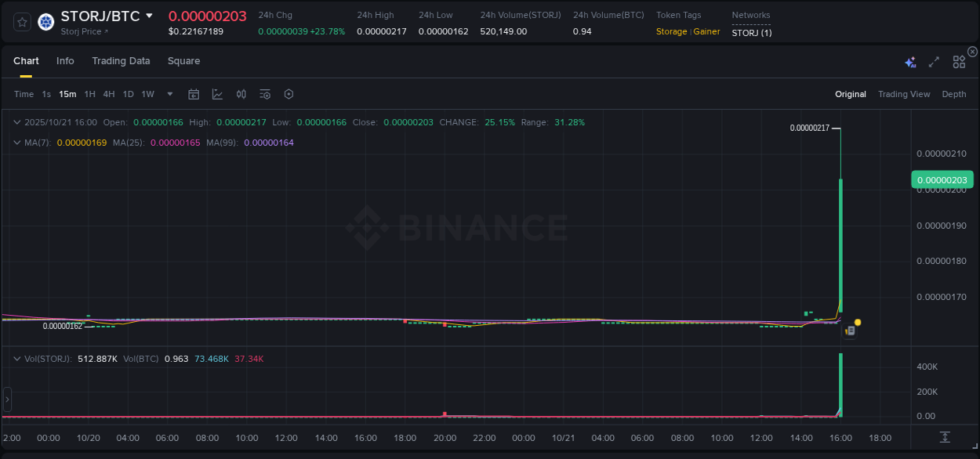Open the widgets layout grid icon
The image size is (980, 459).
point(958,61)
